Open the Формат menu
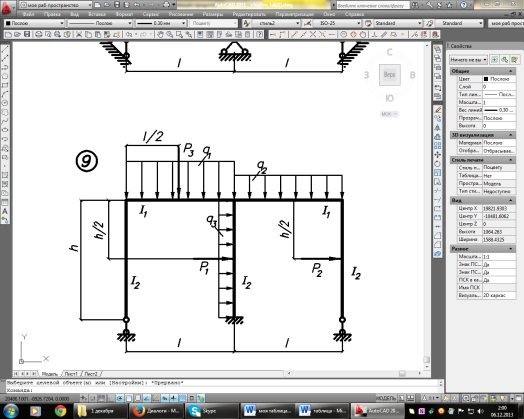 [124, 14]
